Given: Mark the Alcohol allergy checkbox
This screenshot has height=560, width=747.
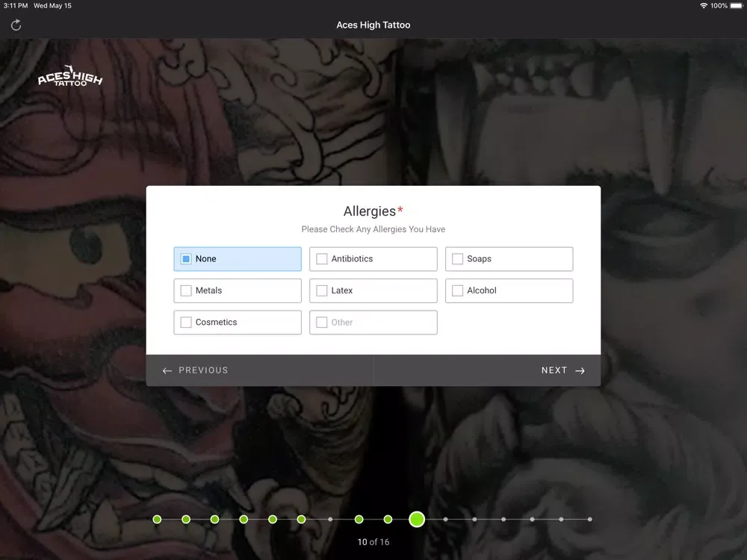Looking at the screenshot, I should coord(457,290).
